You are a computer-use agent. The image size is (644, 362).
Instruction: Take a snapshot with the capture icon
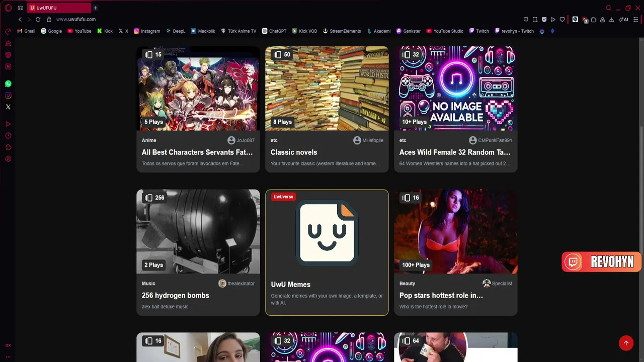pos(535,19)
